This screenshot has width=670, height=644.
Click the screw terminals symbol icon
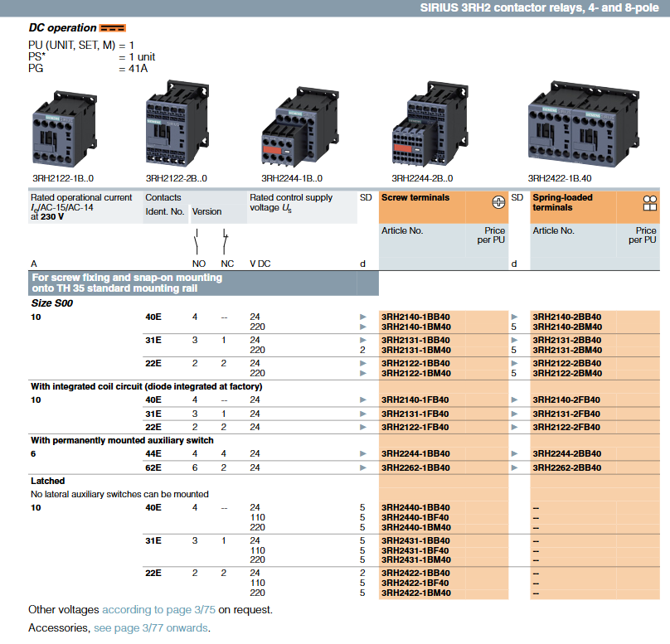(x=498, y=202)
